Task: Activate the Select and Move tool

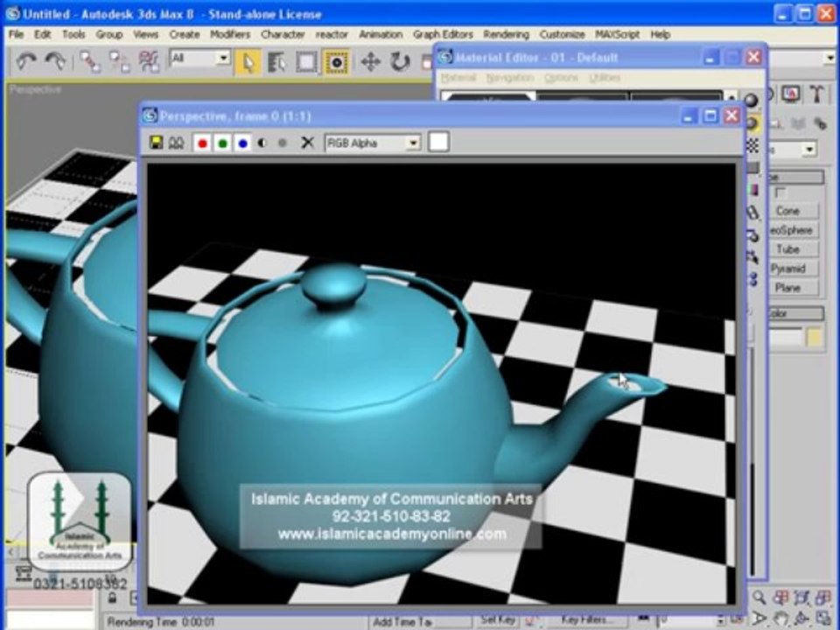Action: pyautogui.click(x=370, y=62)
